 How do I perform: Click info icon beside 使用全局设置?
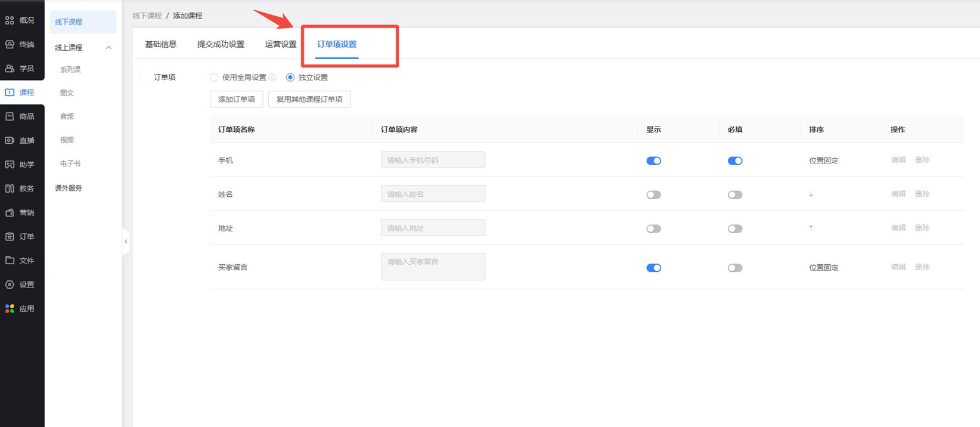pos(272,78)
